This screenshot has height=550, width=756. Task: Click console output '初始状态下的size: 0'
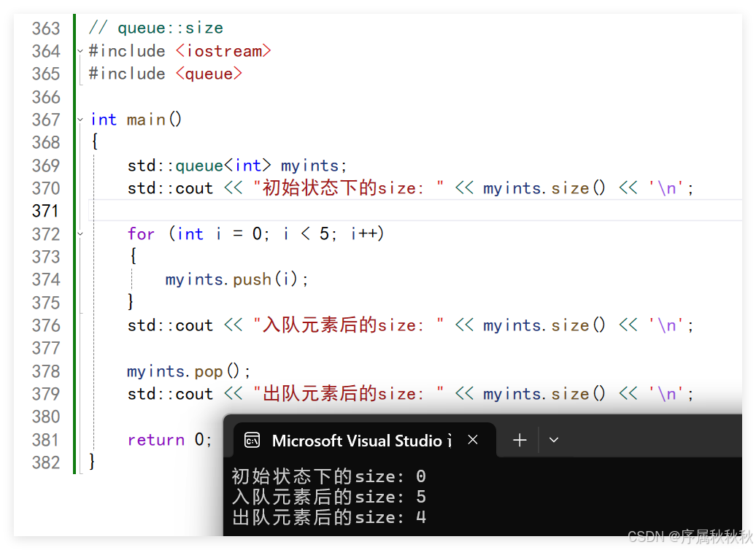(x=329, y=476)
